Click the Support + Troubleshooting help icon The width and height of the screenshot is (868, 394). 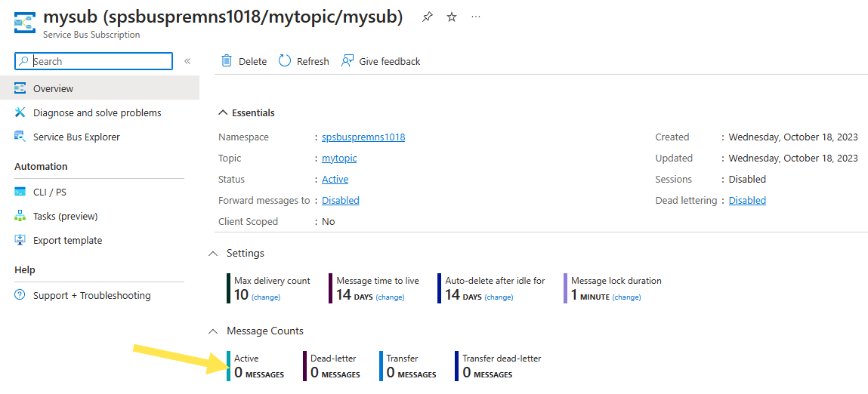pyautogui.click(x=20, y=295)
